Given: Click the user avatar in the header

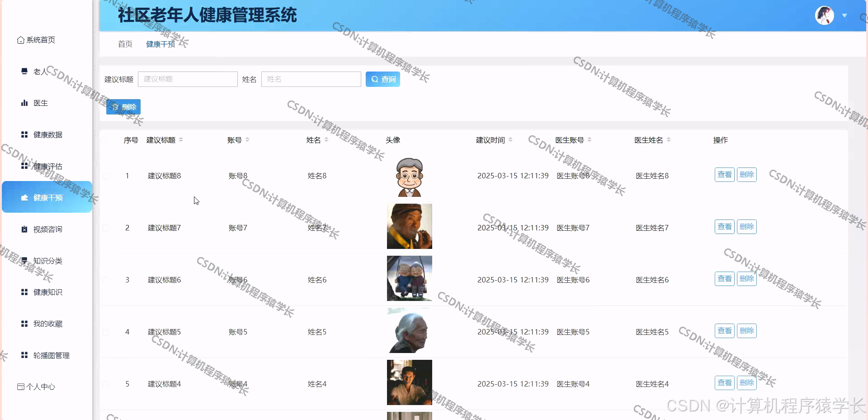Looking at the screenshot, I should pos(825,15).
